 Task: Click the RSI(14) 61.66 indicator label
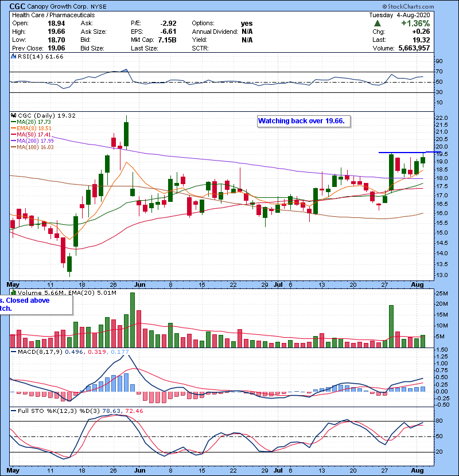click(x=40, y=56)
